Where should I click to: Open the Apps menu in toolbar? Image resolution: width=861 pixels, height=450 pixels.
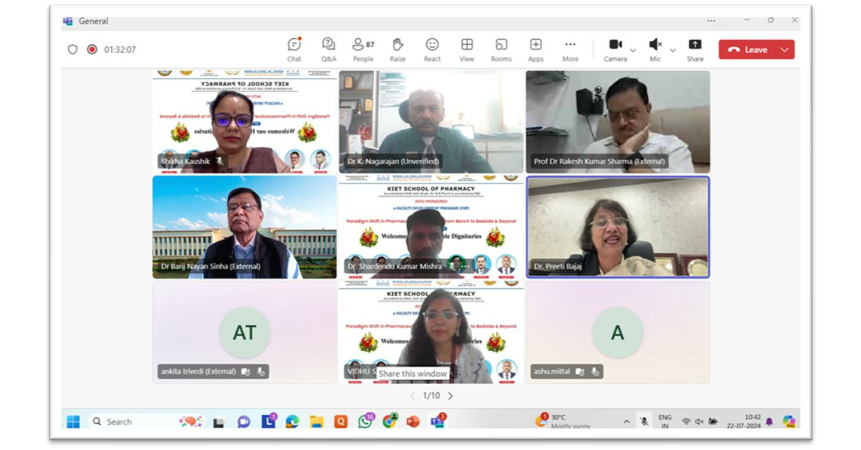[x=536, y=49]
